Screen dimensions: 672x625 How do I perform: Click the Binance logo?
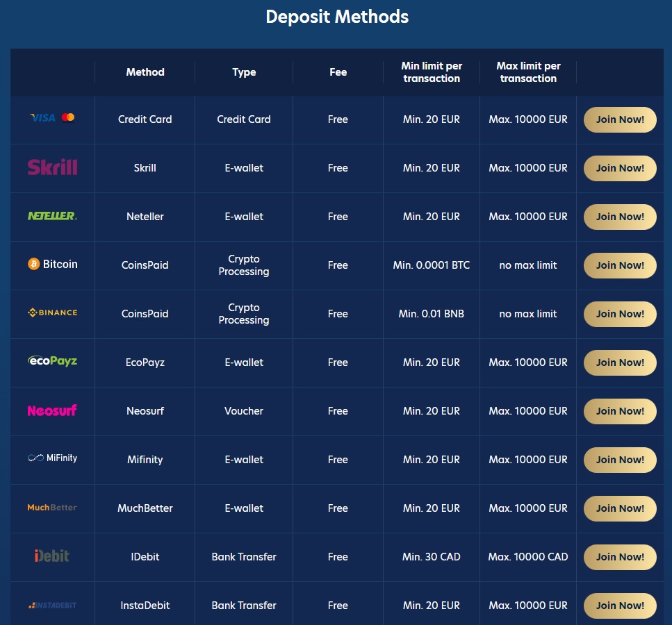[x=52, y=313]
